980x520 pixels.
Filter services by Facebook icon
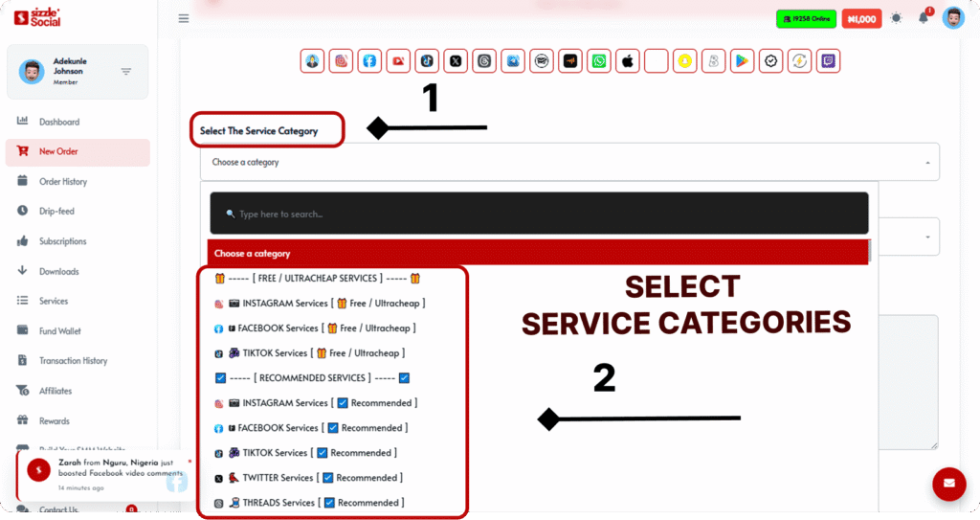[x=369, y=60]
